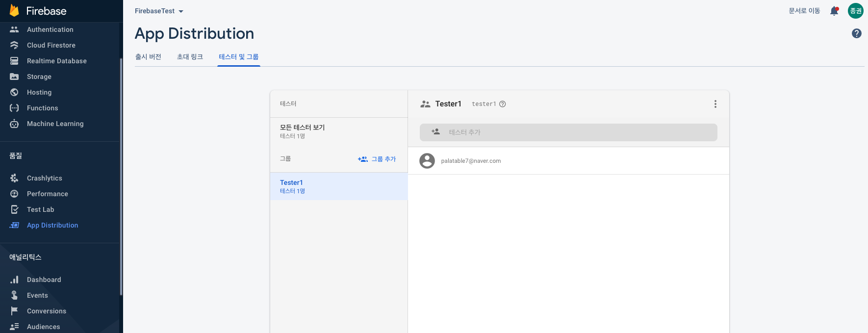
Task: Click the add-person icon in tester field
Action: (435, 132)
